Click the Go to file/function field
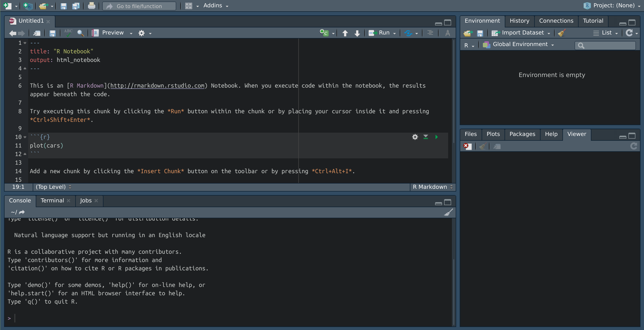 (x=139, y=6)
